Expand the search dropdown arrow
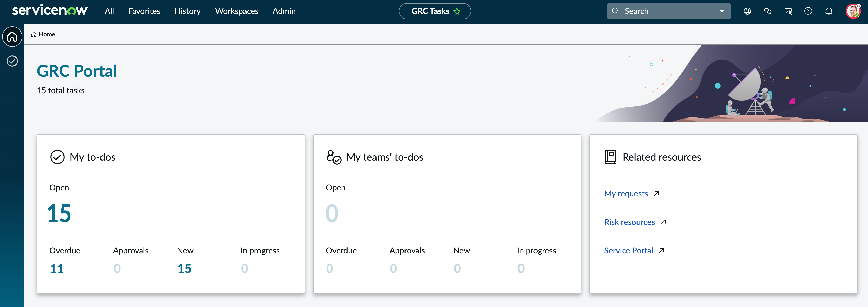This screenshot has width=868, height=307. click(x=722, y=11)
